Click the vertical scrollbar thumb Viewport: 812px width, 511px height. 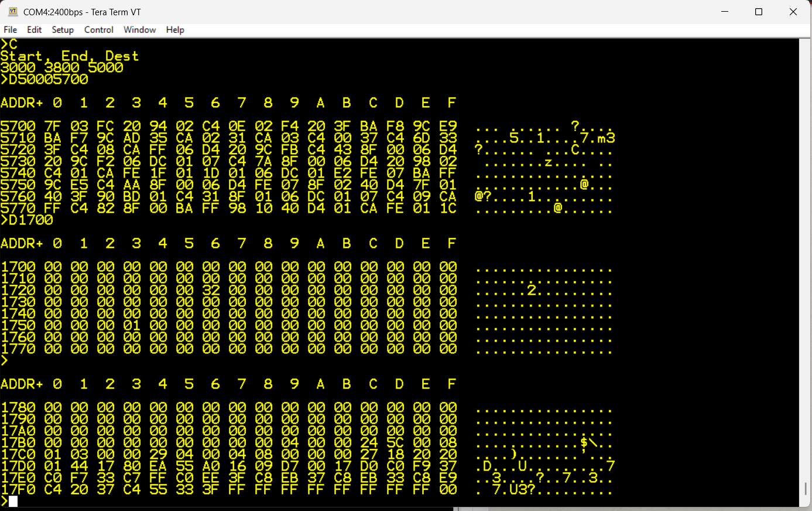coord(806,489)
